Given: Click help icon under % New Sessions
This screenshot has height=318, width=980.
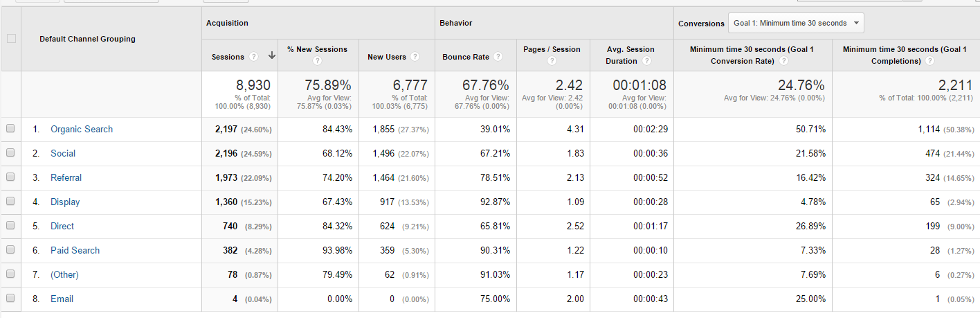Looking at the screenshot, I should pyautogui.click(x=317, y=61).
